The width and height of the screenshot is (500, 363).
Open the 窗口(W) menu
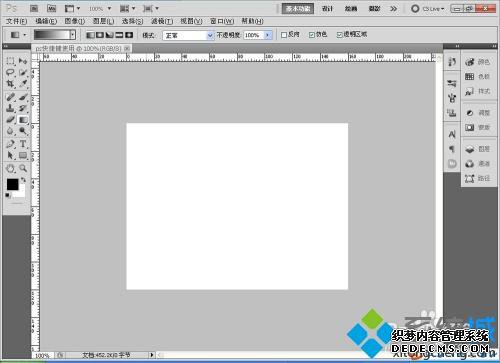point(222,21)
